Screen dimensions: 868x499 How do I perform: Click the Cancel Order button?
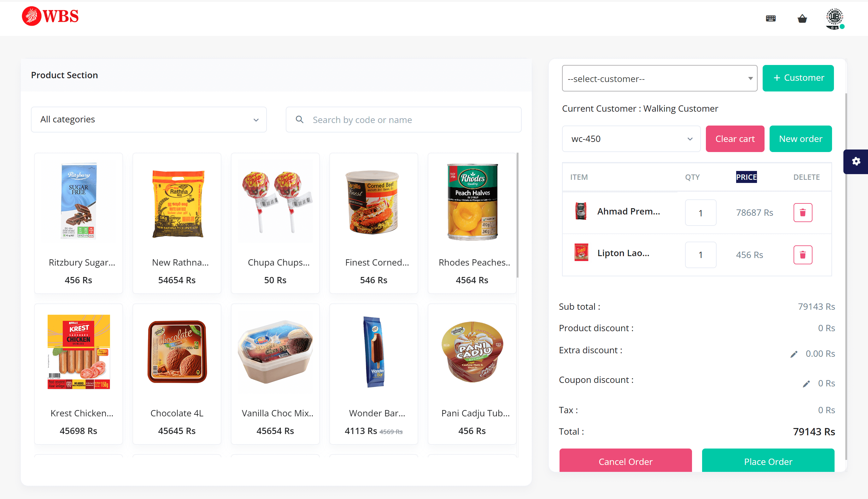click(x=625, y=461)
